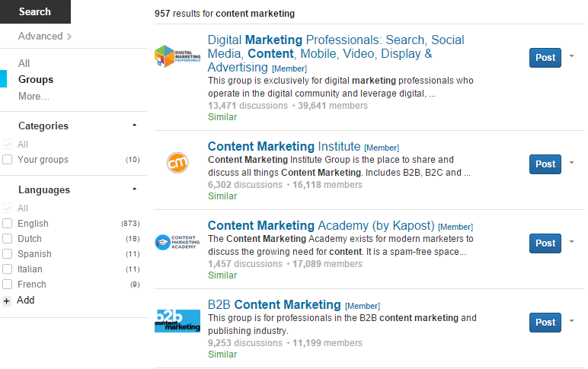Screen dimensions: 588x369
Task: Select the All search filter
Action: click(x=24, y=63)
